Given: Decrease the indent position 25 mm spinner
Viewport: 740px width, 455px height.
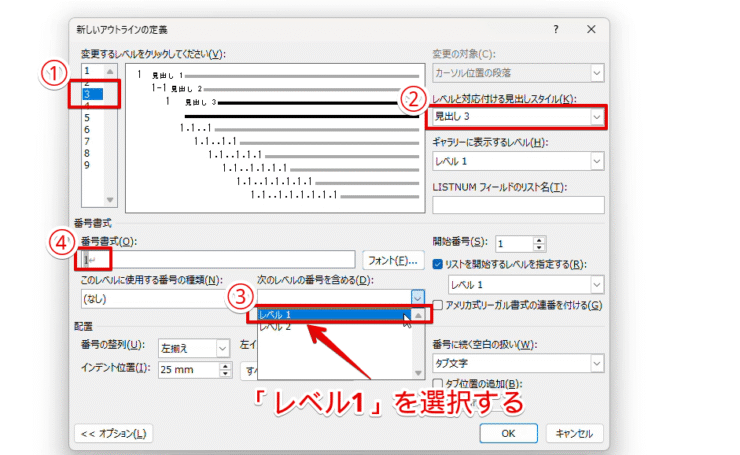Looking at the screenshot, I should click(226, 374).
